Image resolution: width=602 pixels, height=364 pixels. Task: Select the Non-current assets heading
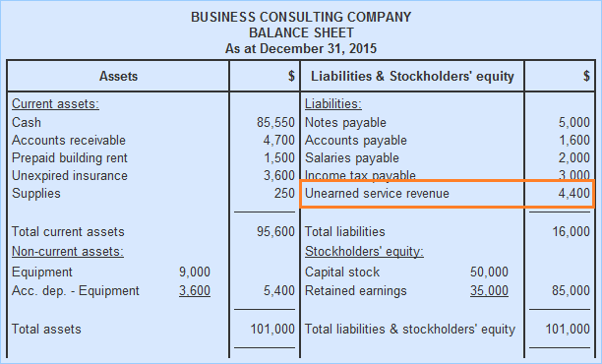[x=68, y=251]
